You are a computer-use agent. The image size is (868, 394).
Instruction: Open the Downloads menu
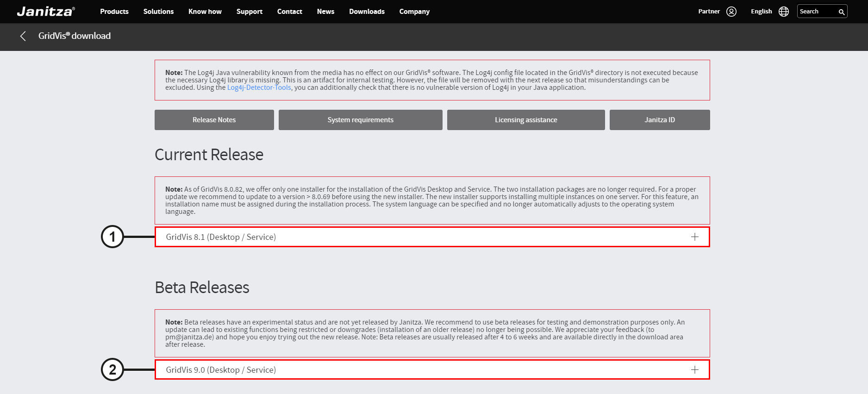click(367, 12)
